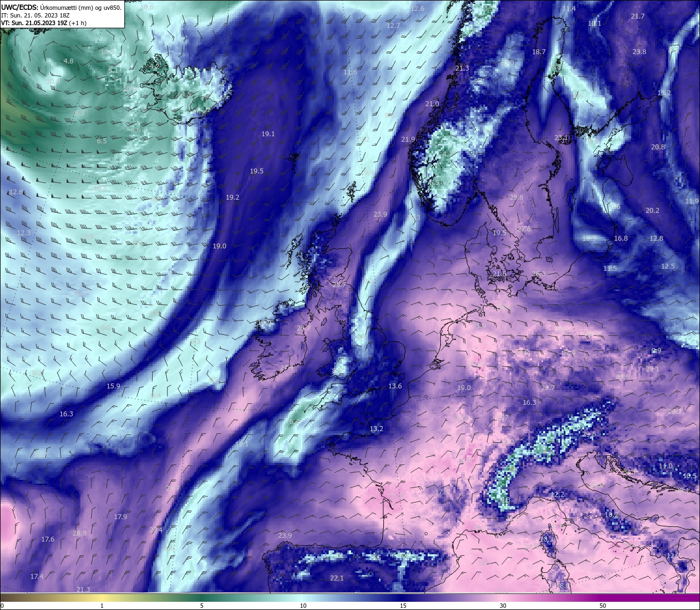
Task: Click the 12.8 value on the map
Action: click(x=656, y=239)
